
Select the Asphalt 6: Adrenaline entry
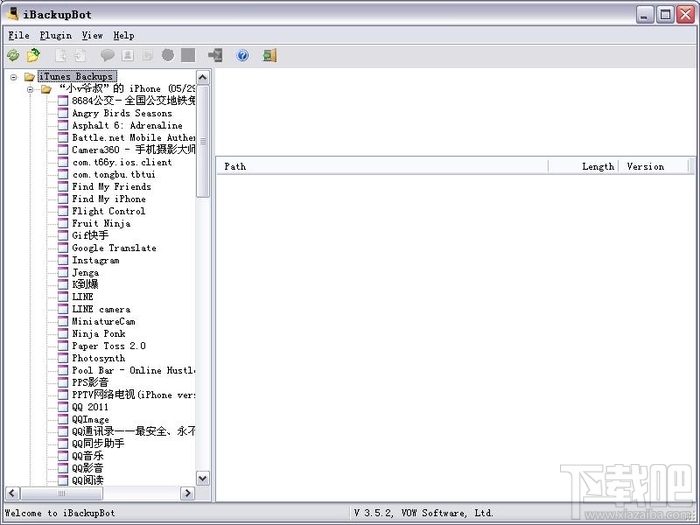[127, 126]
